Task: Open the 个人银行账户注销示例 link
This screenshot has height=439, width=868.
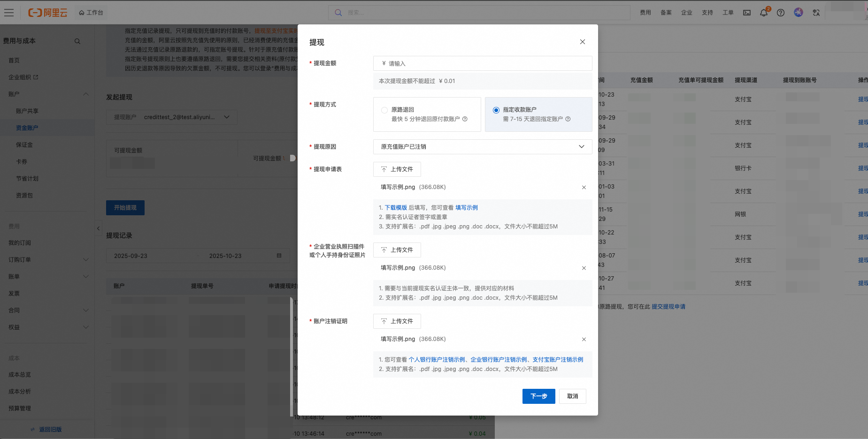Action: [437, 360]
